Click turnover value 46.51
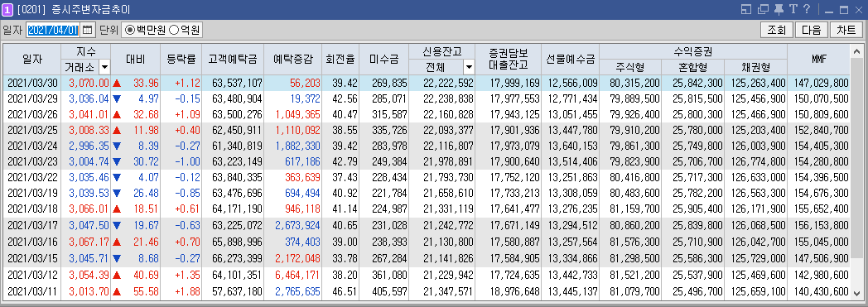Viewport: 868px width, 307px height. pos(344,291)
